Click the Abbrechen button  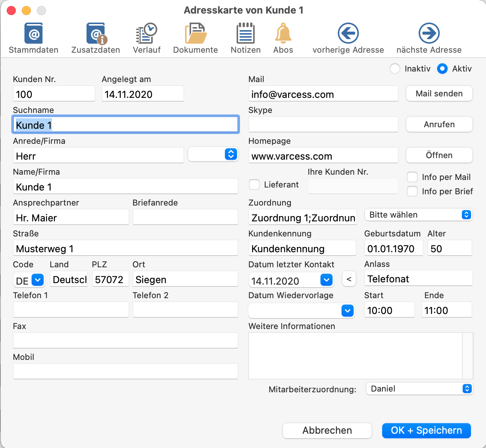(x=327, y=430)
